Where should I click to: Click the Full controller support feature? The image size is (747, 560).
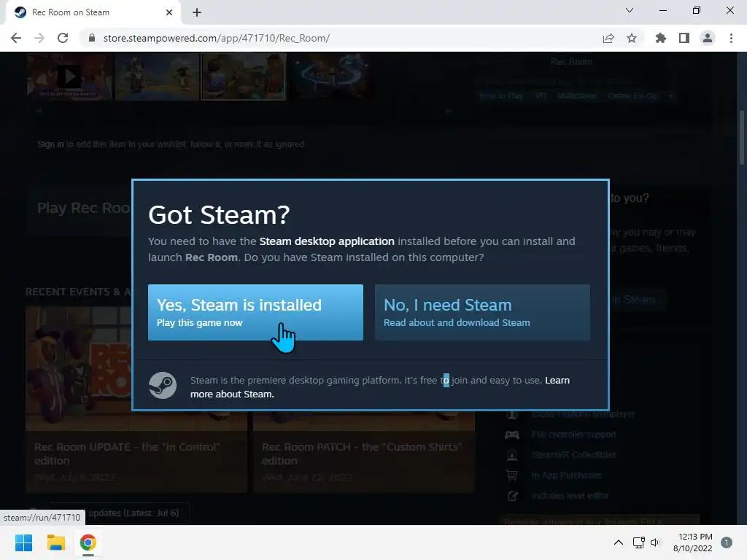pos(573,435)
